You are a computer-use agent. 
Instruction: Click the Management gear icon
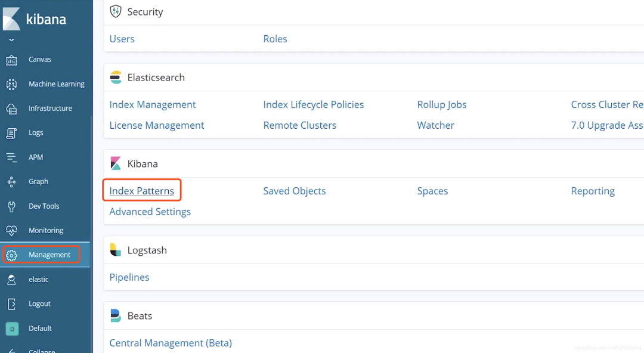11,255
